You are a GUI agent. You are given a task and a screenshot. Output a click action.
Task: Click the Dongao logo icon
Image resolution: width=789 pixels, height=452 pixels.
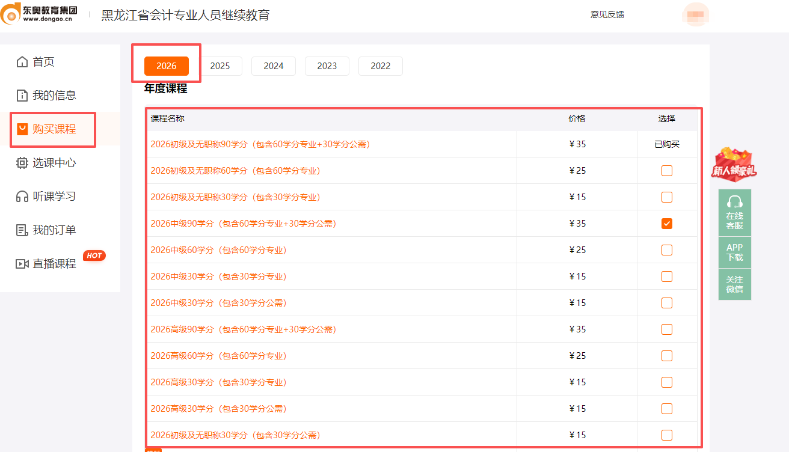pyautogui.click(x=11, y=14)
